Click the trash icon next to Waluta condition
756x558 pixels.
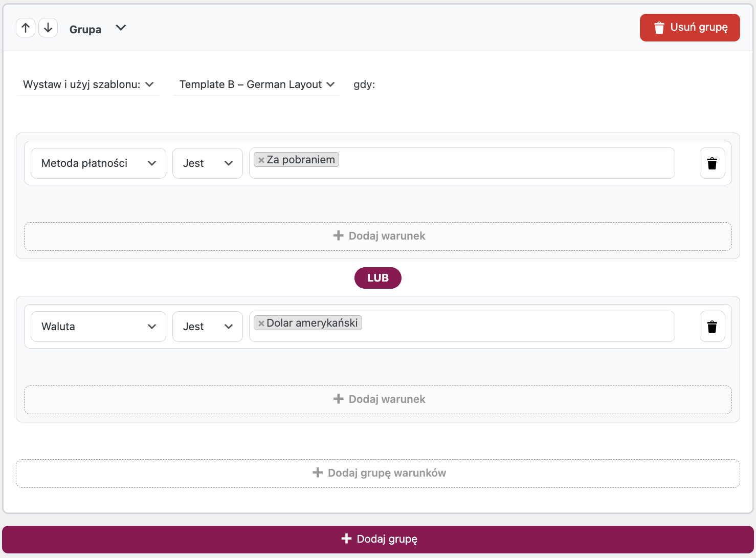pos(712,326)
